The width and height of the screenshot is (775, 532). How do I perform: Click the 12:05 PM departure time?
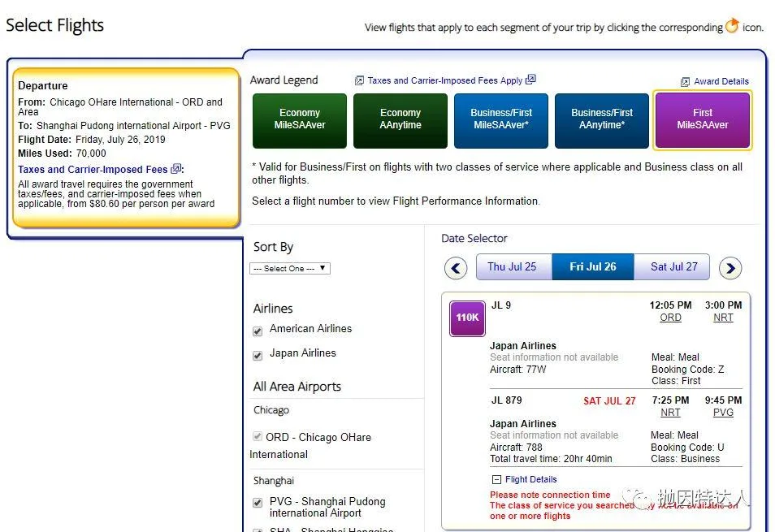pyautogui.click(x=670, y=305)
